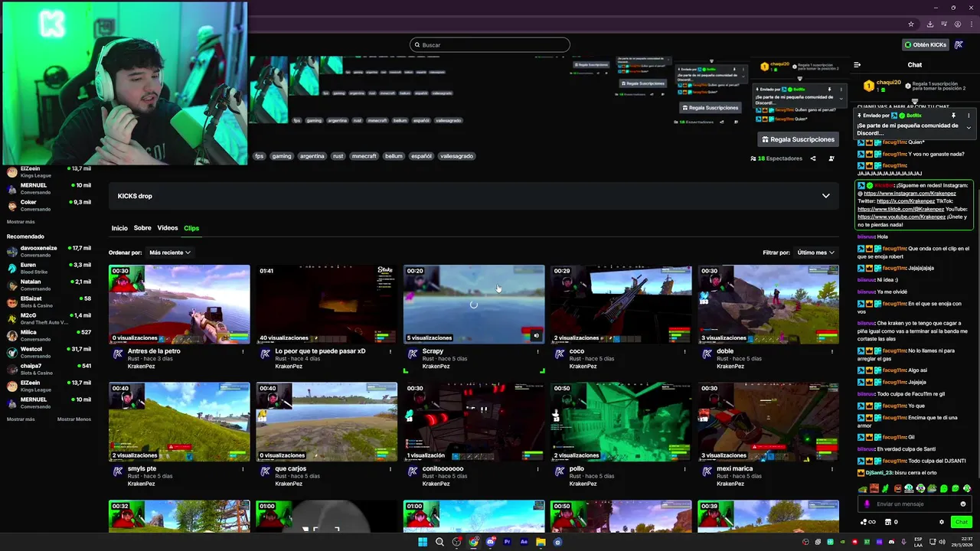Open the YouTube Krakenpez link in chat
The height and width of the screenshot is (551, 980).
902,217
